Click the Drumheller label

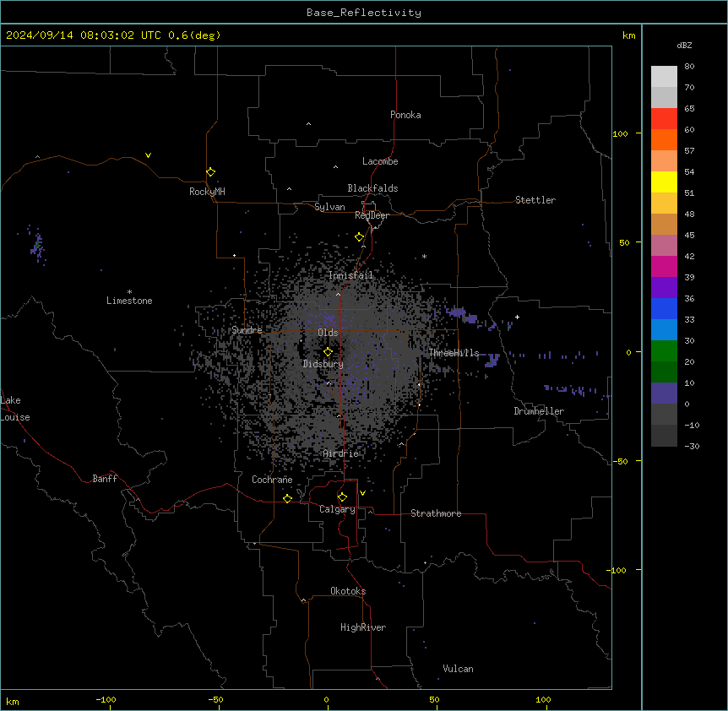[x=539, y=411]
